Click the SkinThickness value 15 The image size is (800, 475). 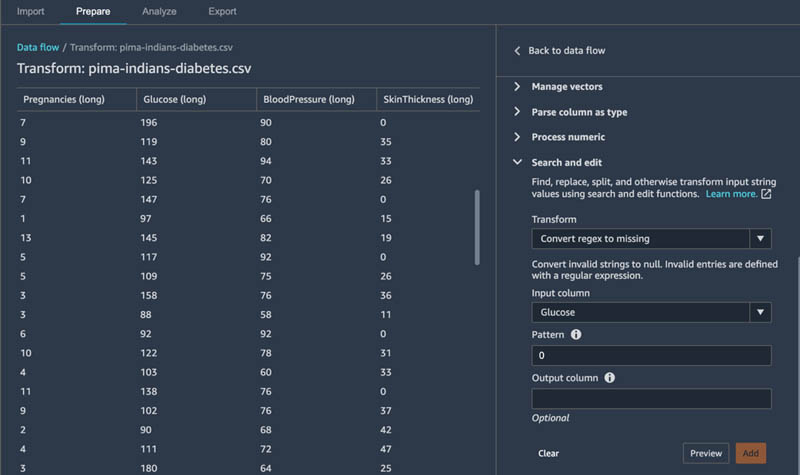(386, 219)
